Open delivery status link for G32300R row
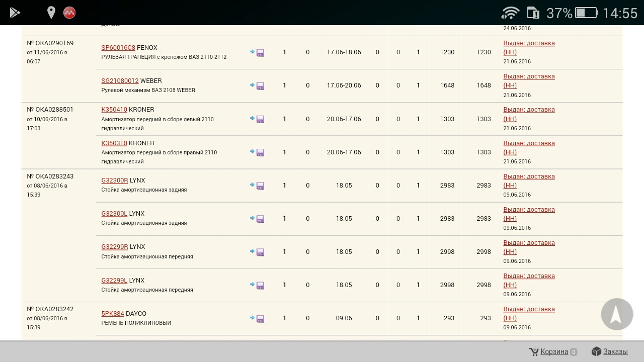The image size is (644, 362). pos(529,180)
